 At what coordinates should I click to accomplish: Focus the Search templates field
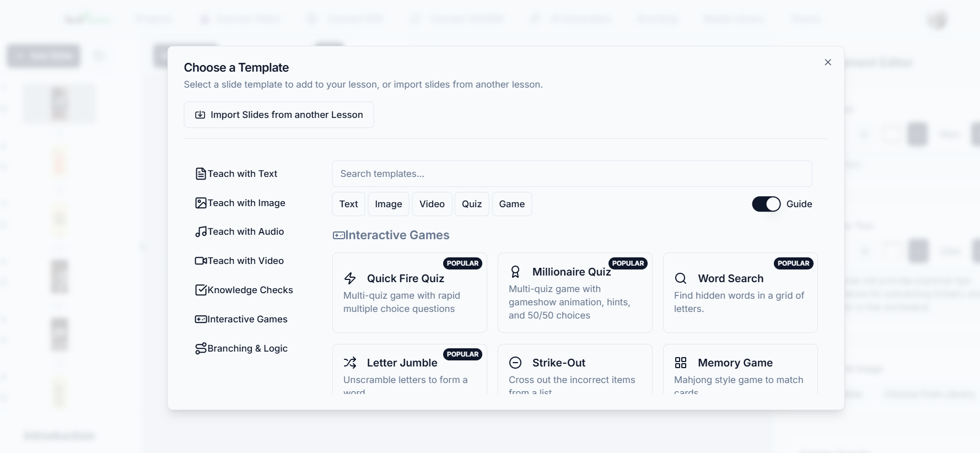click(x=572, y=174)
